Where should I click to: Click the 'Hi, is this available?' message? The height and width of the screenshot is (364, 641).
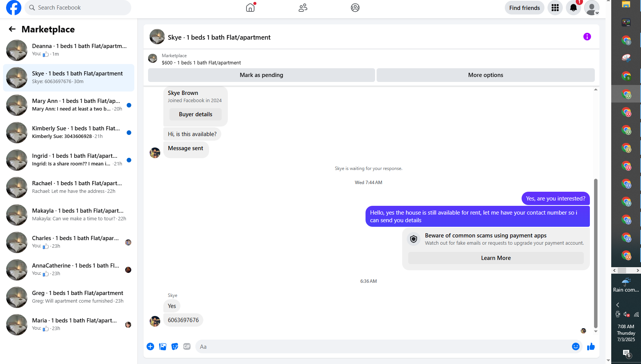pos(192,134)
